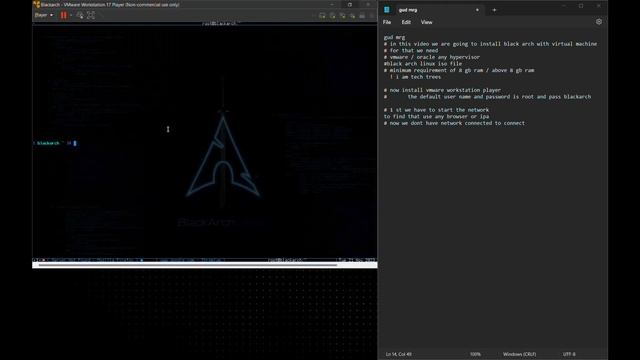
Task: Click the line '#black arch linux iso file'
Action: pyautogui.click(x=423, y=64)
